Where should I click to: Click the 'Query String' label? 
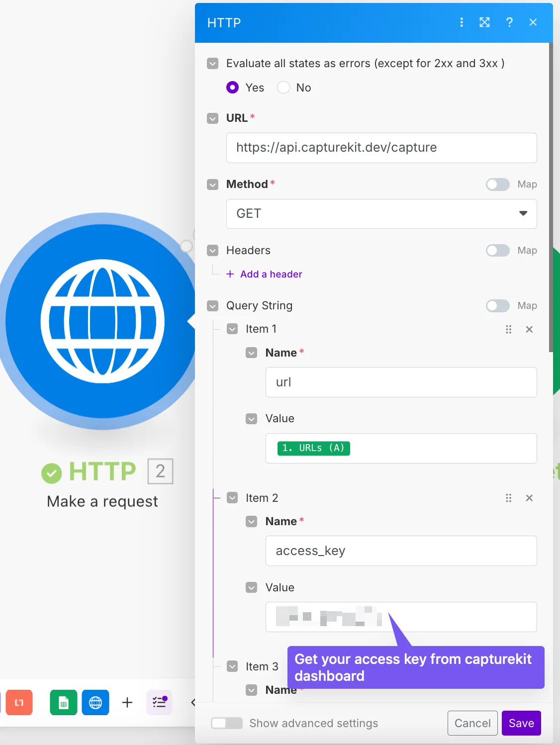259,306
